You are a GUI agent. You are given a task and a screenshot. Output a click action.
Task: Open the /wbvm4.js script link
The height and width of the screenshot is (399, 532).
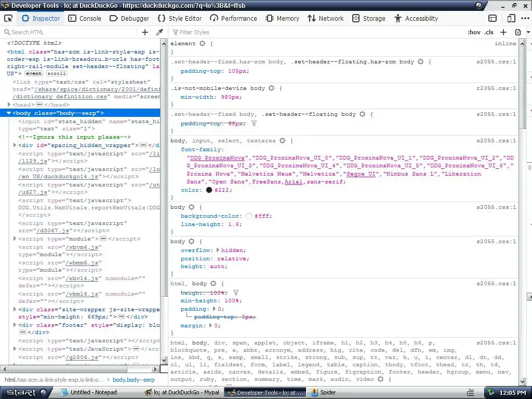click(82, 247)
